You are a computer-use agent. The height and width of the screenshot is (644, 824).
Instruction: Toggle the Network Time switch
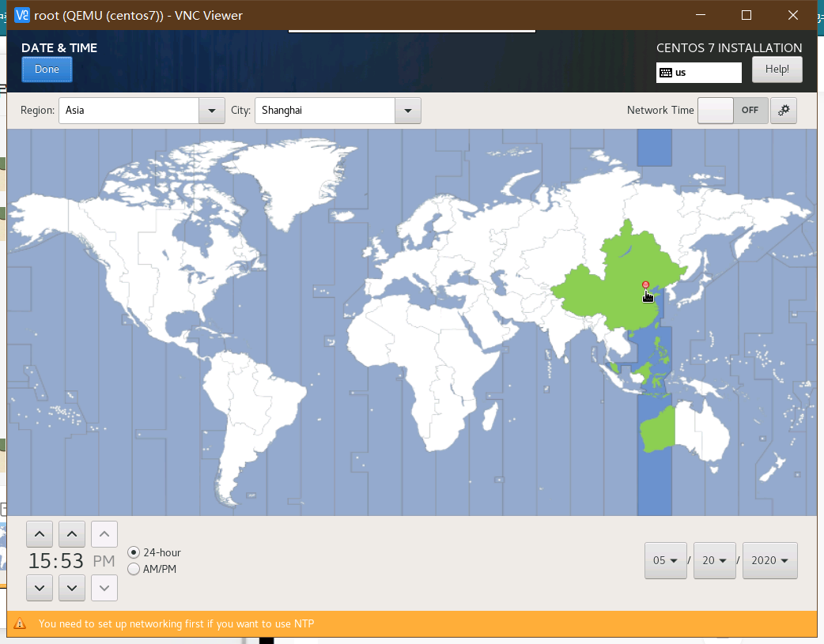coord(732,111)
